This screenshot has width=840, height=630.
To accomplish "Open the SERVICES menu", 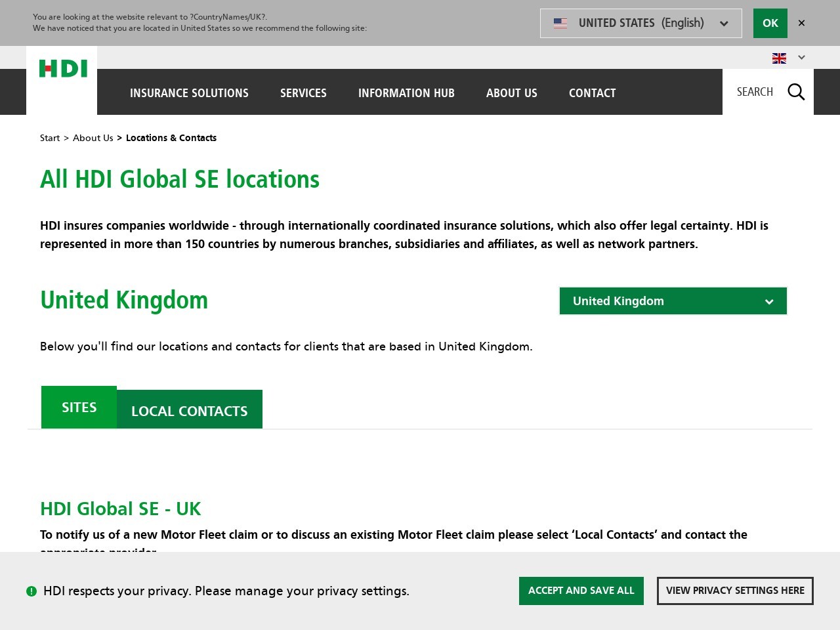I will pyautogui.click(x=303, y=93).
